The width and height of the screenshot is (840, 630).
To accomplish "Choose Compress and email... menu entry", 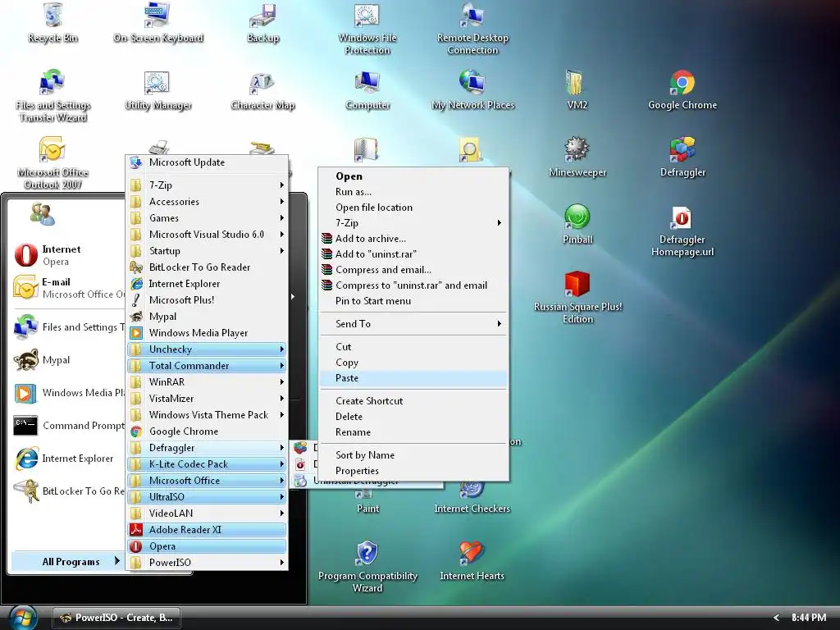I will (x=413, y=269).
